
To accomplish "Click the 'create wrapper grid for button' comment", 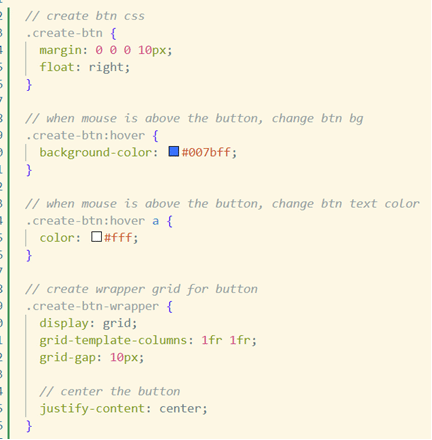I will 141,289.
